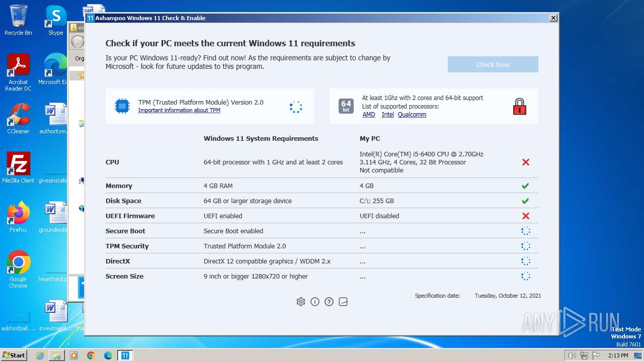
Task: Open the Qualcomm supported processors link
Action: point(412,115)
